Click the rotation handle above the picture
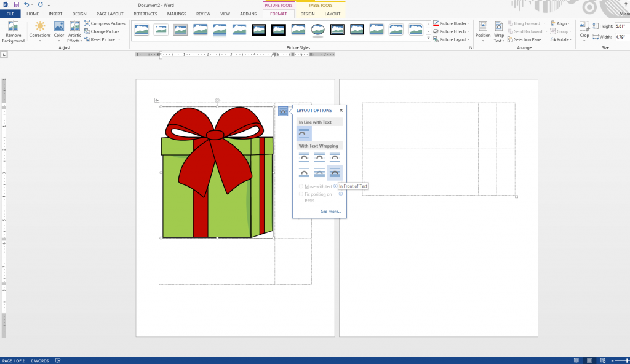Image resolution: width=630 pixels, height=364 pixels. click(x=217, y=100)
